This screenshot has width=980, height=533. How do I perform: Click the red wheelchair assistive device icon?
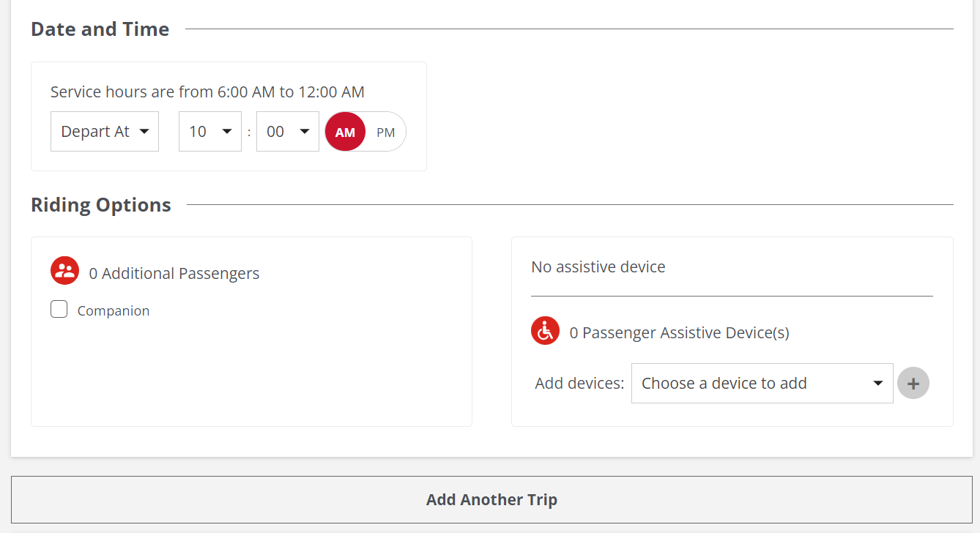[x=545, y=331]
